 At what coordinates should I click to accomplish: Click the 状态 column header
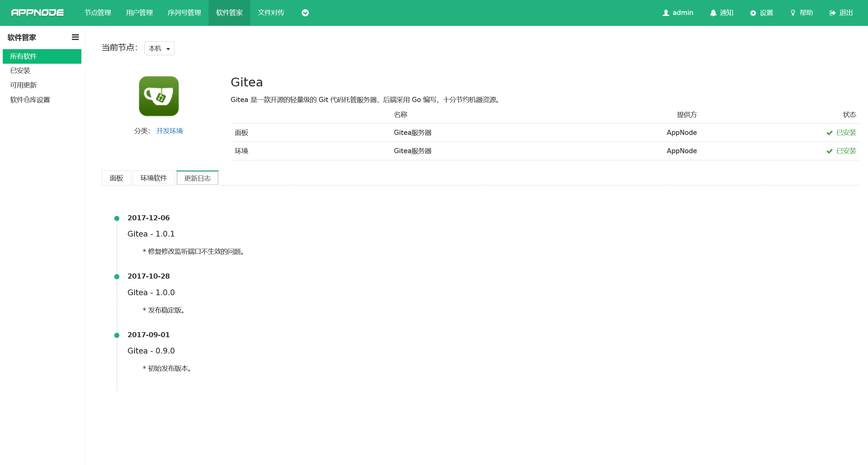(x=850, y=115)
